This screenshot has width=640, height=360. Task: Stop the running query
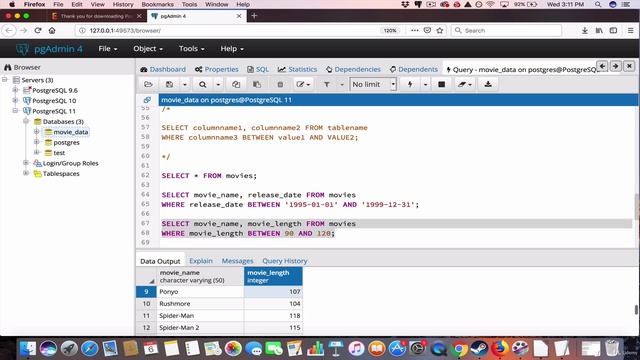click(441, 84)
